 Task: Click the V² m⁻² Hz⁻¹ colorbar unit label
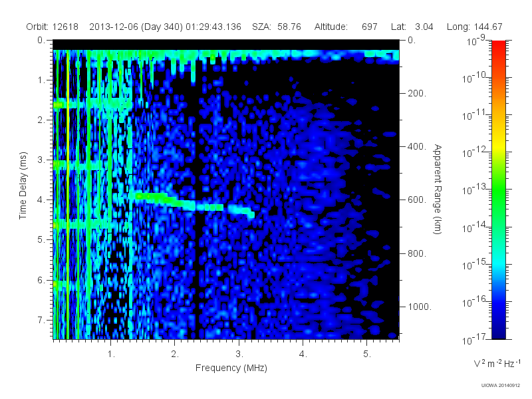[497, 363]
